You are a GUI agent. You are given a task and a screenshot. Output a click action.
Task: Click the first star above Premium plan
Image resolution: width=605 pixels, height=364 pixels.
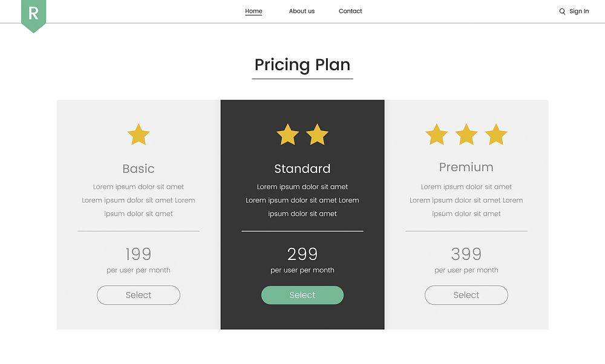(436, 134)
